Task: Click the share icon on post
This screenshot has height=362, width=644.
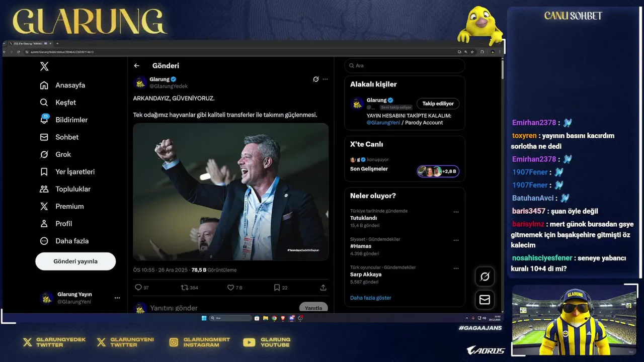Action: point(323,288)
